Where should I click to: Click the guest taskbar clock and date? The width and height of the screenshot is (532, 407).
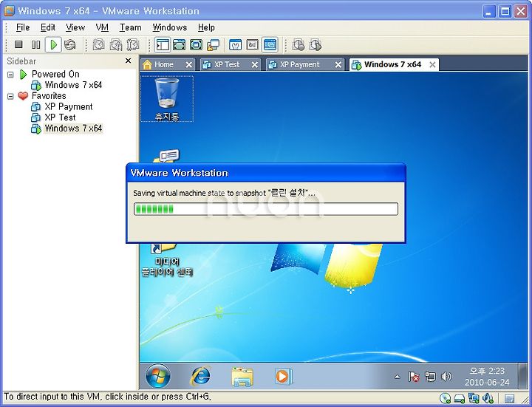(x=487, y=377)
